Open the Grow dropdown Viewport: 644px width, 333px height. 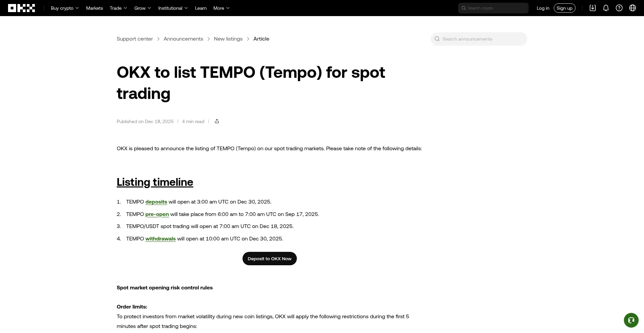[142, 8]
